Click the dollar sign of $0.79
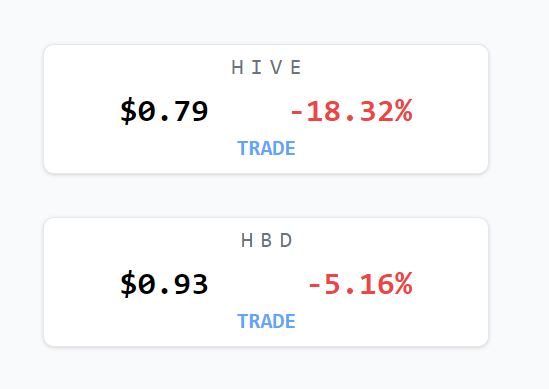This screenshot has width=549, height=389. click(x=128, y=111)
